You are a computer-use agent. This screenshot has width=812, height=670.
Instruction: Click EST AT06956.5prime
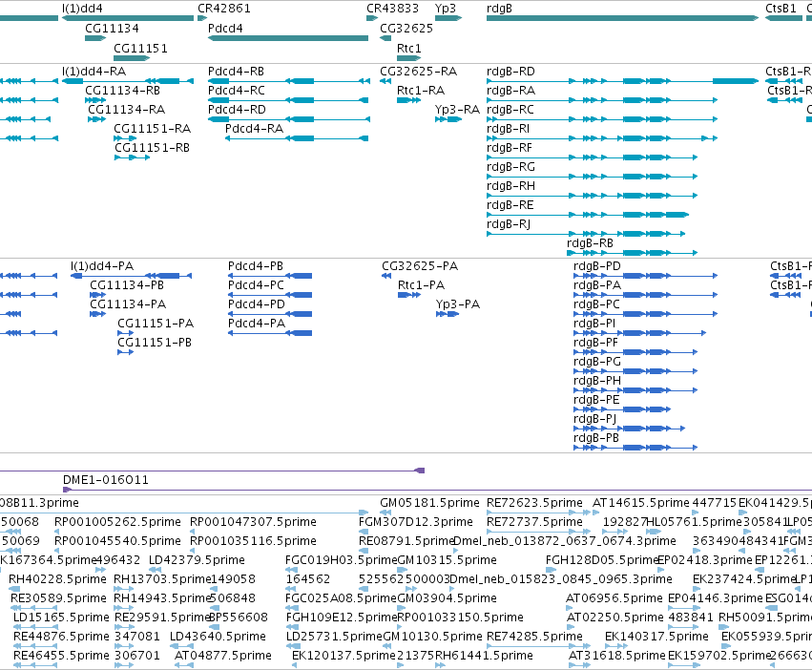coord(614,598)
